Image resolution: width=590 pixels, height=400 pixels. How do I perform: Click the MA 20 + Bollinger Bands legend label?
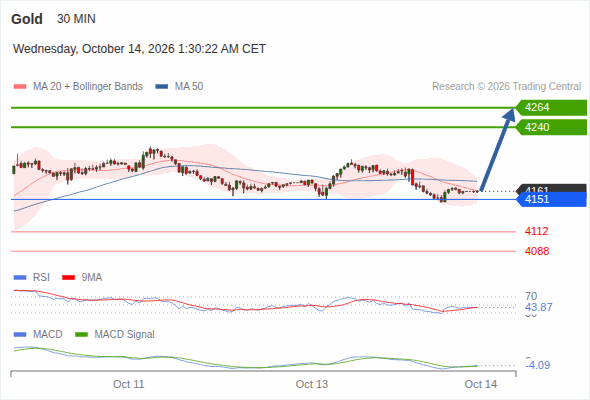(88, 87)
